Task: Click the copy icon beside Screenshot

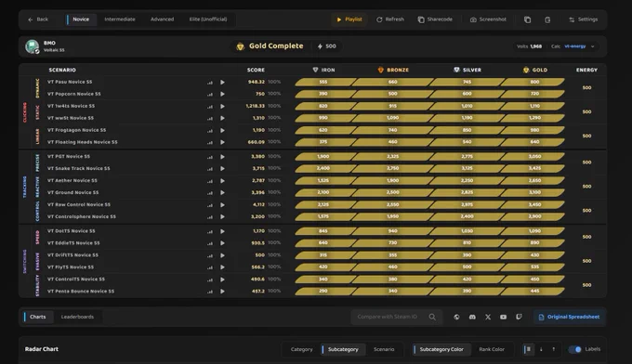Action: click(x=527, y=19)
